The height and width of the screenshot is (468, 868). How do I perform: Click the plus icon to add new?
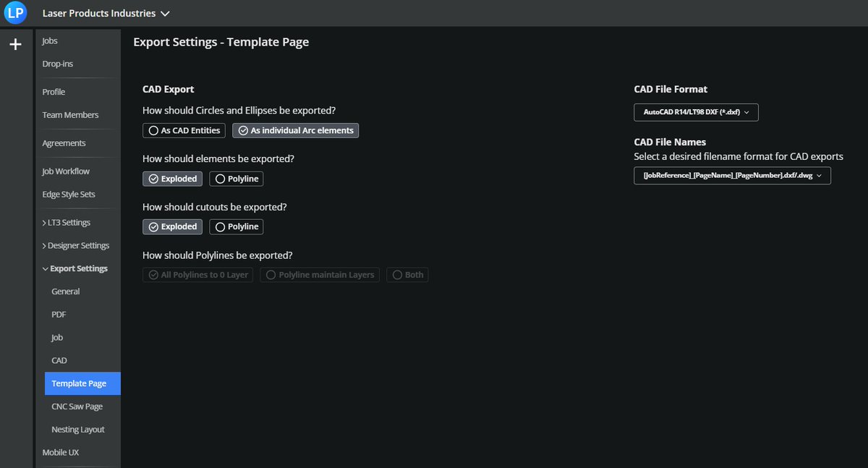coord(15,45)
